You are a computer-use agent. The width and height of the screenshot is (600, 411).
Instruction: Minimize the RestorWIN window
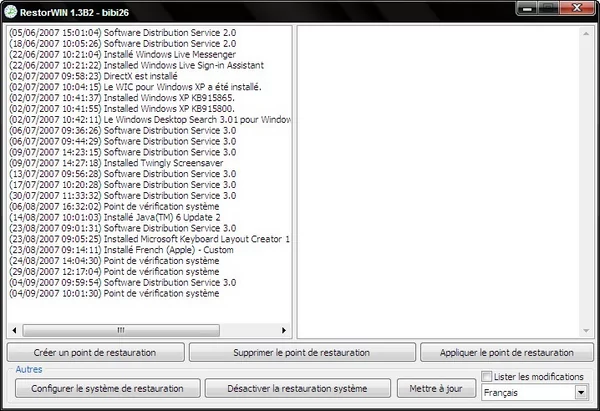coord(527,8)
